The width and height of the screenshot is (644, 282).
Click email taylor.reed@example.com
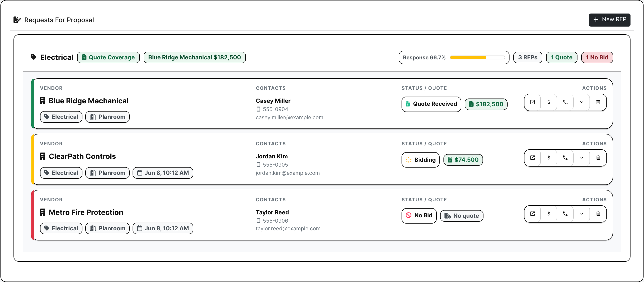click(288, 229)
